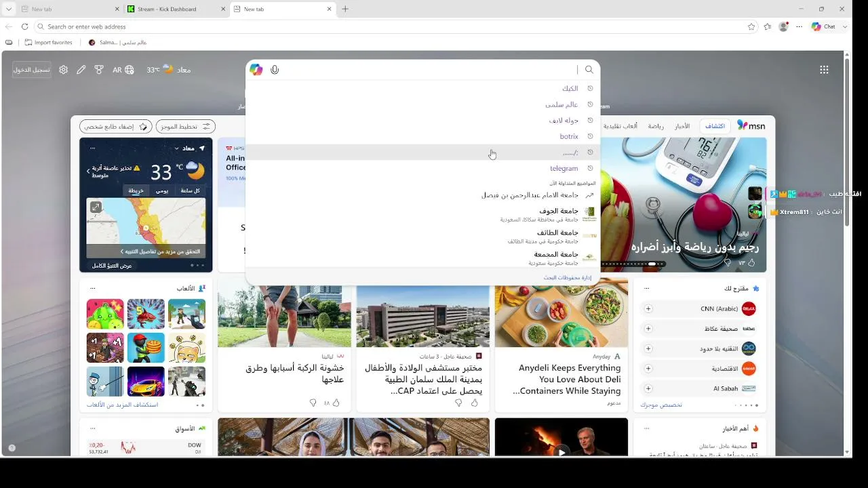Change language via AR globe icon
The height and width of the screenshot is (488, 868).
(123, 69)
